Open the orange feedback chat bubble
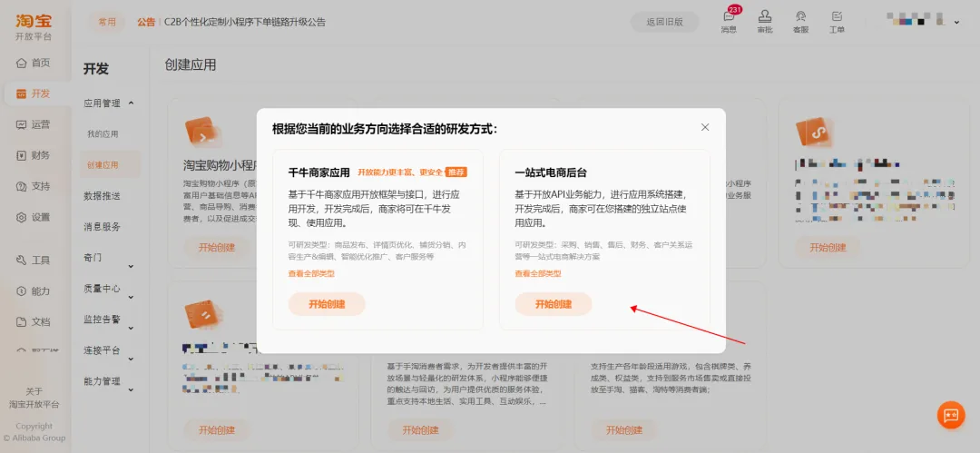This screenshot has width=980, height=453. click(951, 415)
